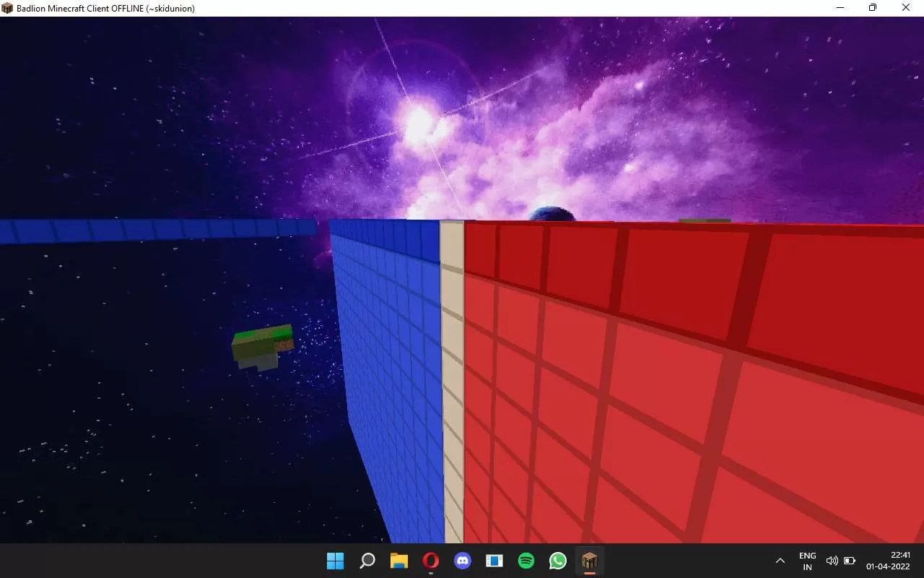Restore down the Badlion Minecraft window
This screenshot has width=924, height=578.
tap(873, 8)
